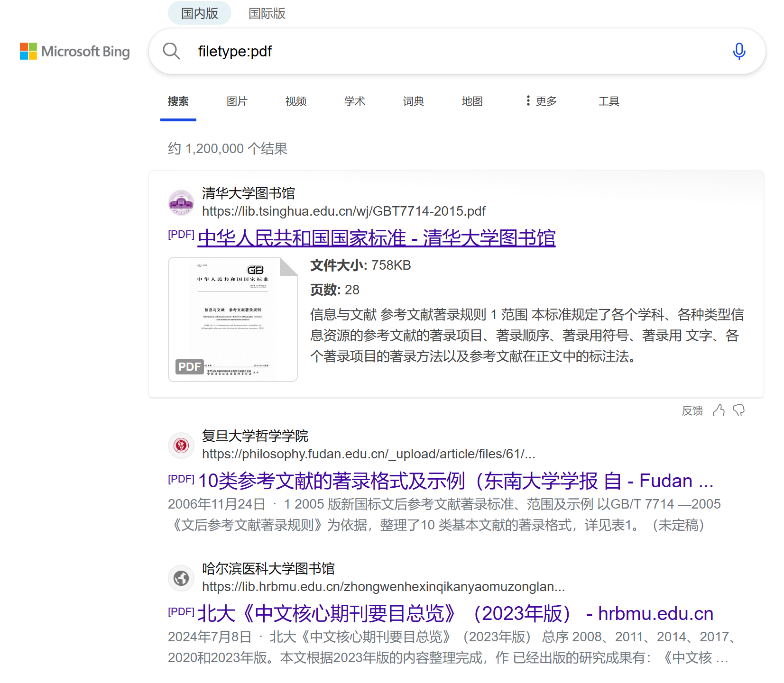Open 北大《中文核心期刊要目总览》 result link

coord(456,613)
